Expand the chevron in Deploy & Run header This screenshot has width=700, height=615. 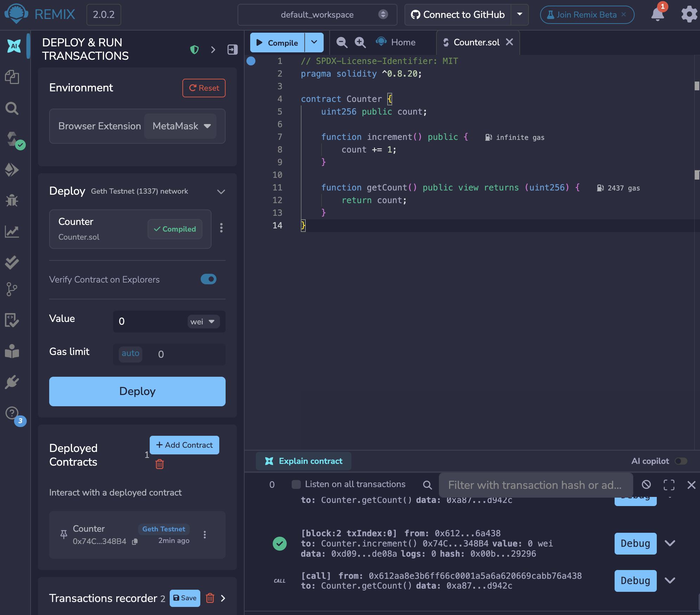(213, 50)
